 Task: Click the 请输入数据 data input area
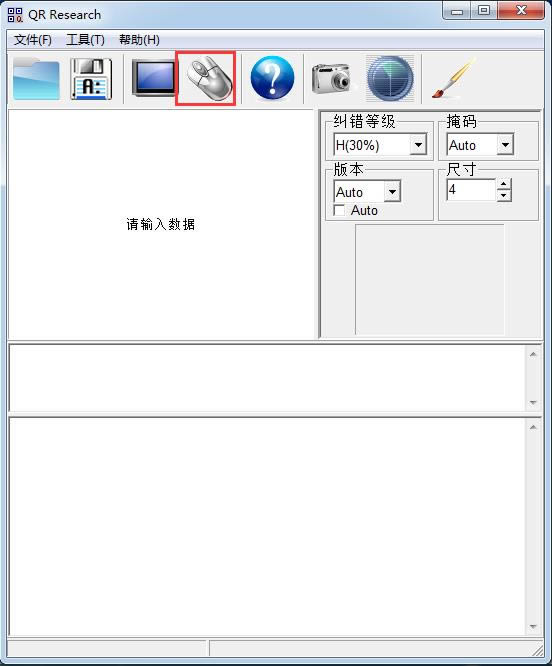pos(161,224)
